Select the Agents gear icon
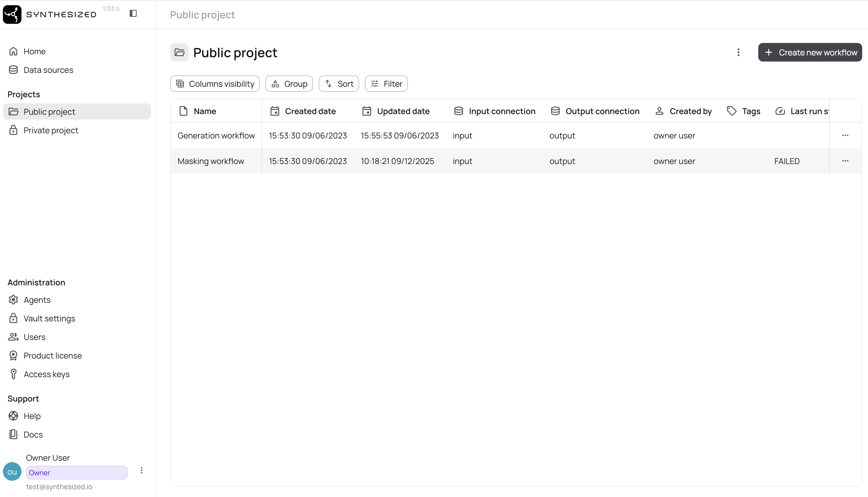The height and width of the screenshot is (497, 868). click(13, 300)
